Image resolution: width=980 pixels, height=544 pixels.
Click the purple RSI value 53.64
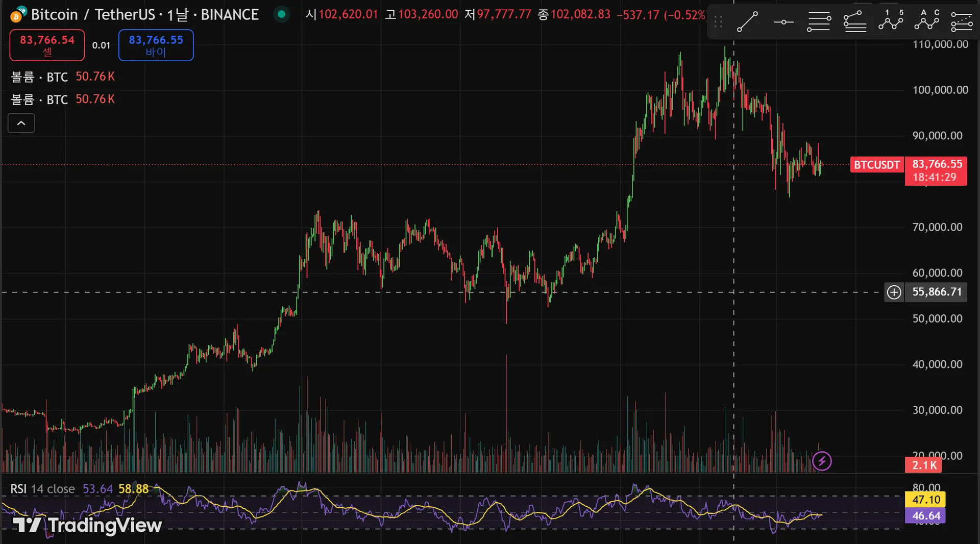[x=97, y=489]
